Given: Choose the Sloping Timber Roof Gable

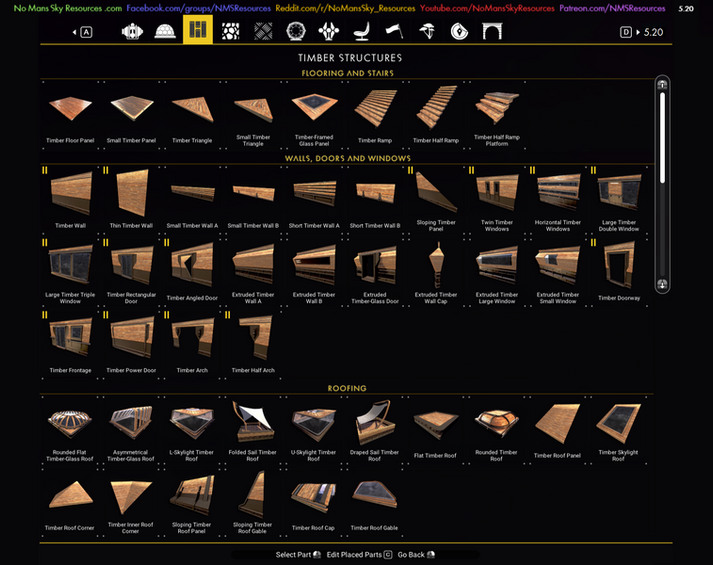Looking at the screenshot, I should 253,502.
